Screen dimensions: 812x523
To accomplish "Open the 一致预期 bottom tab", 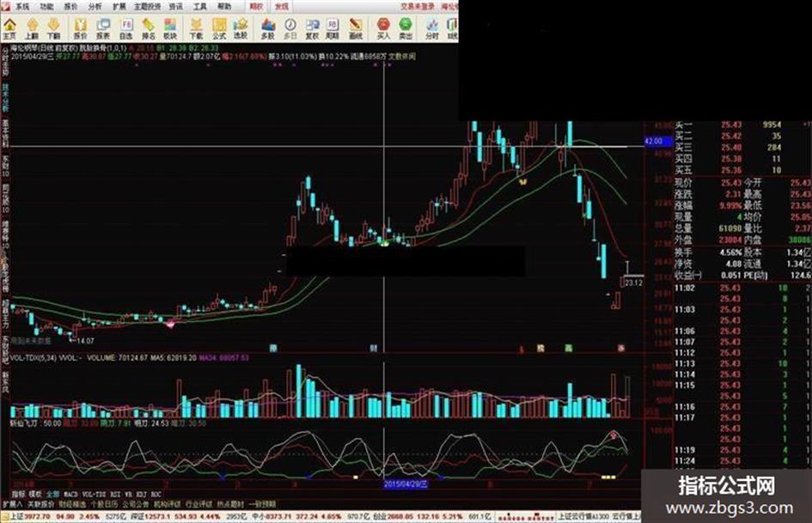I will tap(262, 504).
